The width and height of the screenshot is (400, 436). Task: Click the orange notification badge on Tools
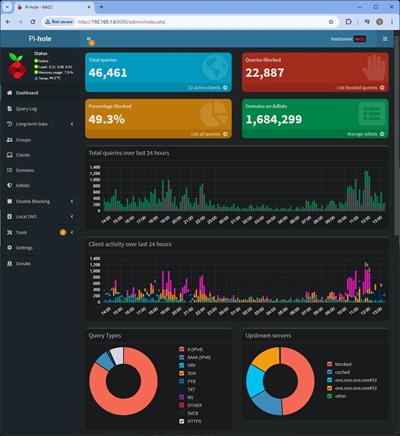pyautogui.click(x=63, y=232)
